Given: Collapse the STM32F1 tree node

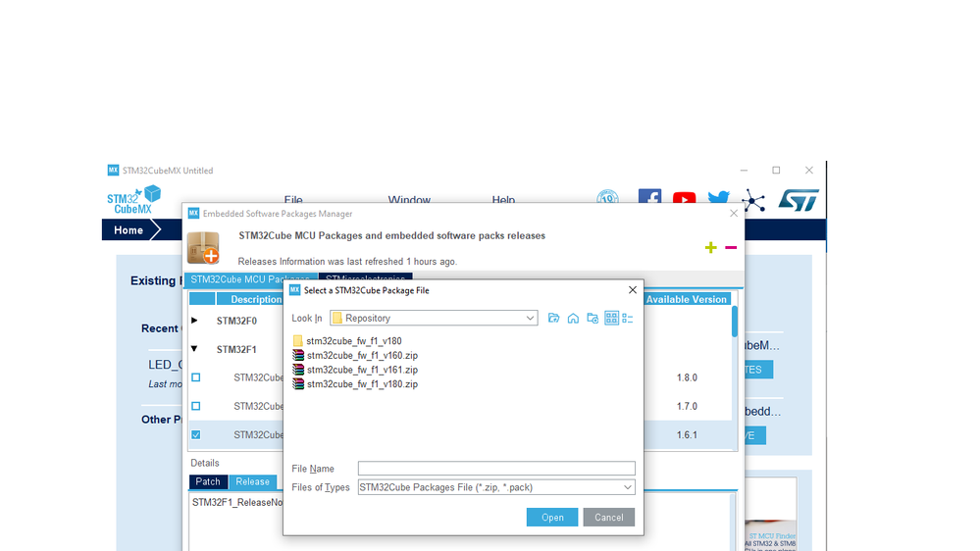Looking at the screenshot, I should point(194,349).
